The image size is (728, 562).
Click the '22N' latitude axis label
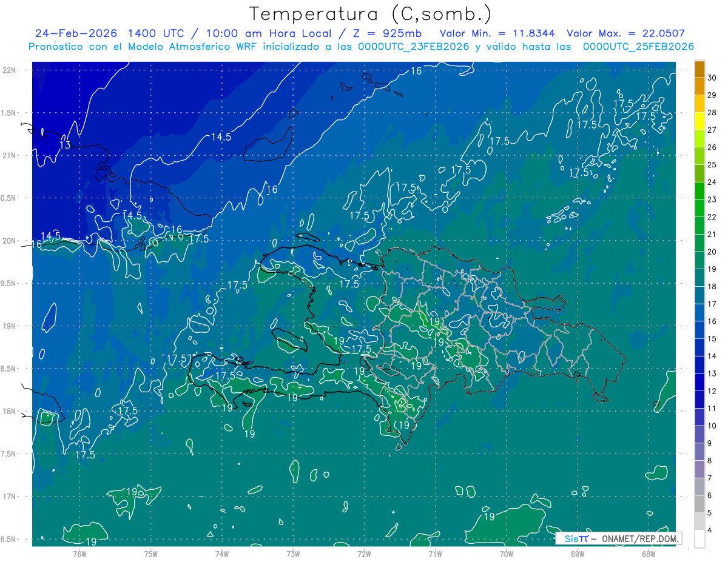coord(10,70)
